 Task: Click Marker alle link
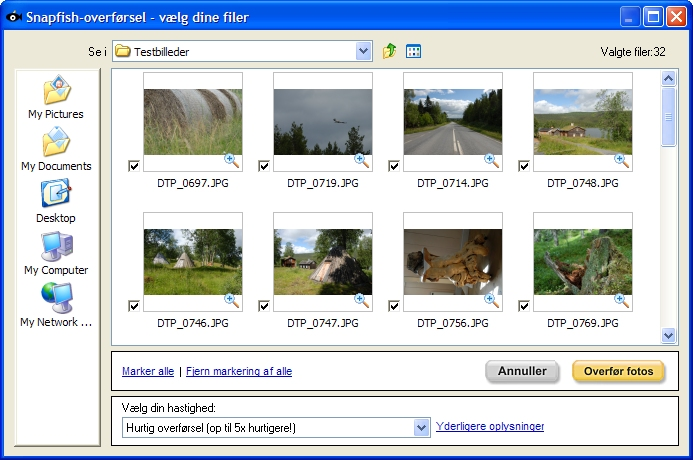(x=148, y=371)
